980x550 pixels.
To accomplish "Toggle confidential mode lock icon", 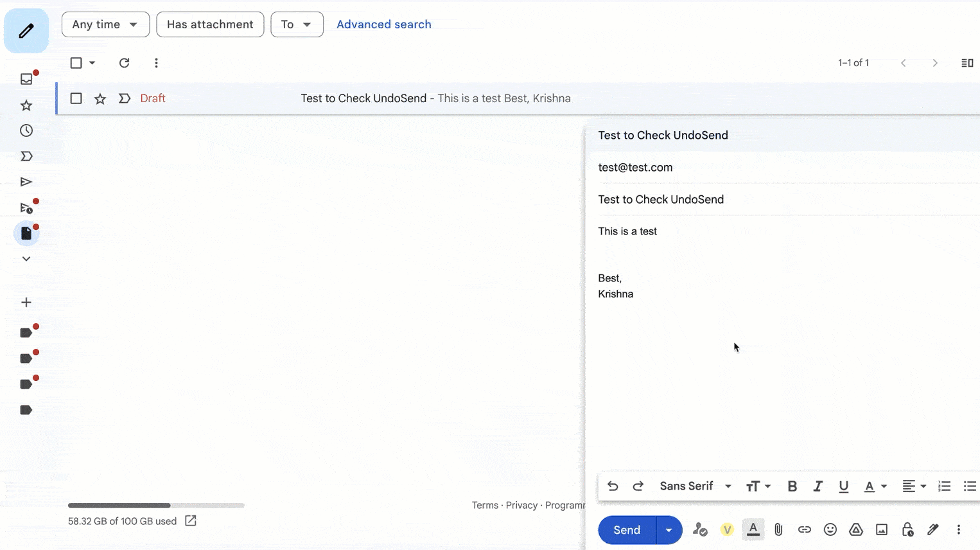I will point(907,530).
